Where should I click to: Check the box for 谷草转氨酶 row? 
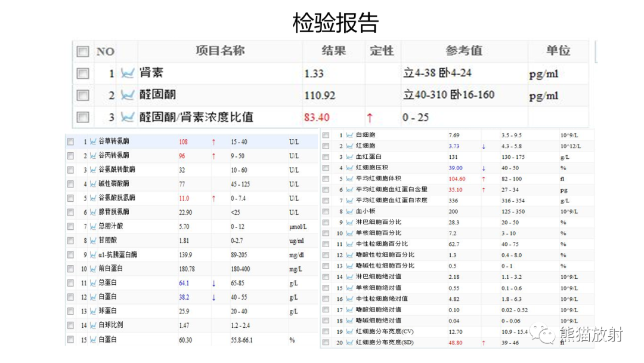tap(70, 142)
